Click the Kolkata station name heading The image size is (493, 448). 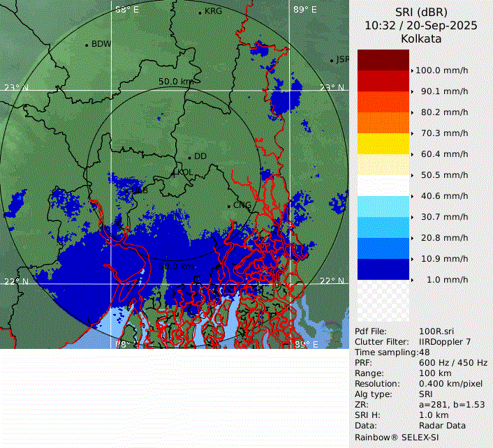click(420, 39)
